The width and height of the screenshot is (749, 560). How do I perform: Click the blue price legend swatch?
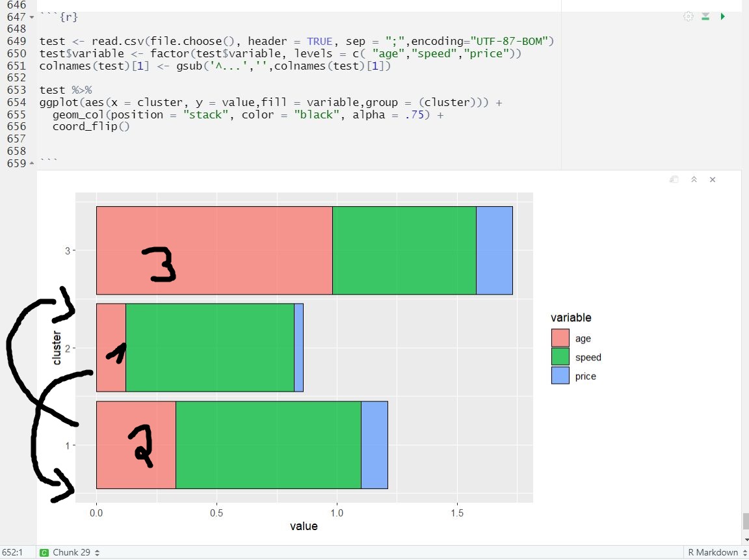pos(560,375)
